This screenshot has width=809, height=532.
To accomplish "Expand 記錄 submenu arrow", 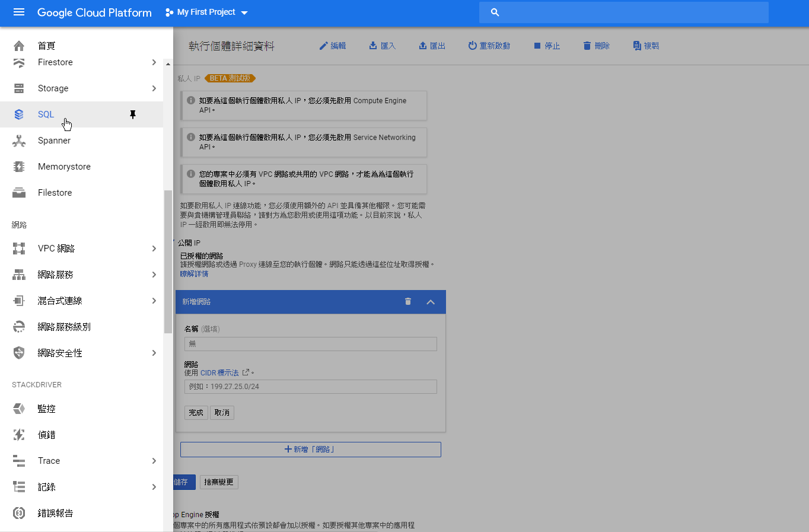I will click(154, 487).
